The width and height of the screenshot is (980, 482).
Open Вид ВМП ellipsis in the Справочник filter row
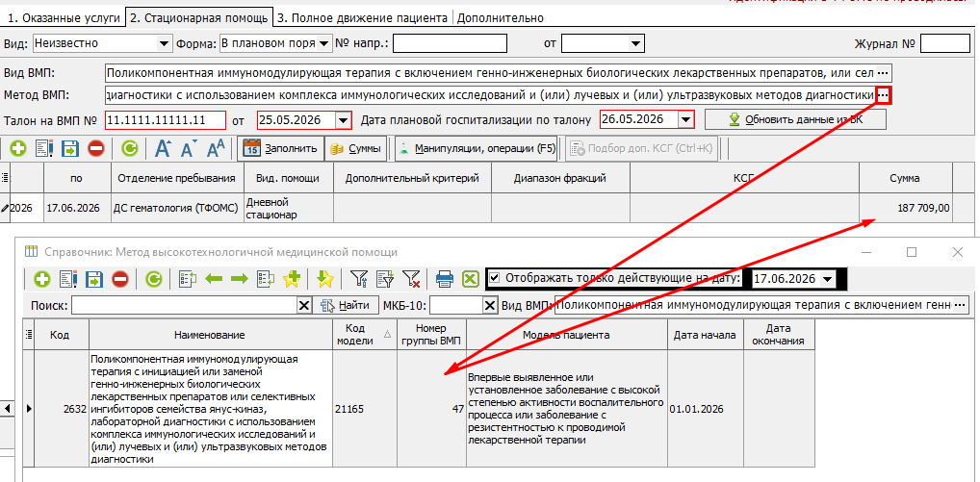pos(960,305)
